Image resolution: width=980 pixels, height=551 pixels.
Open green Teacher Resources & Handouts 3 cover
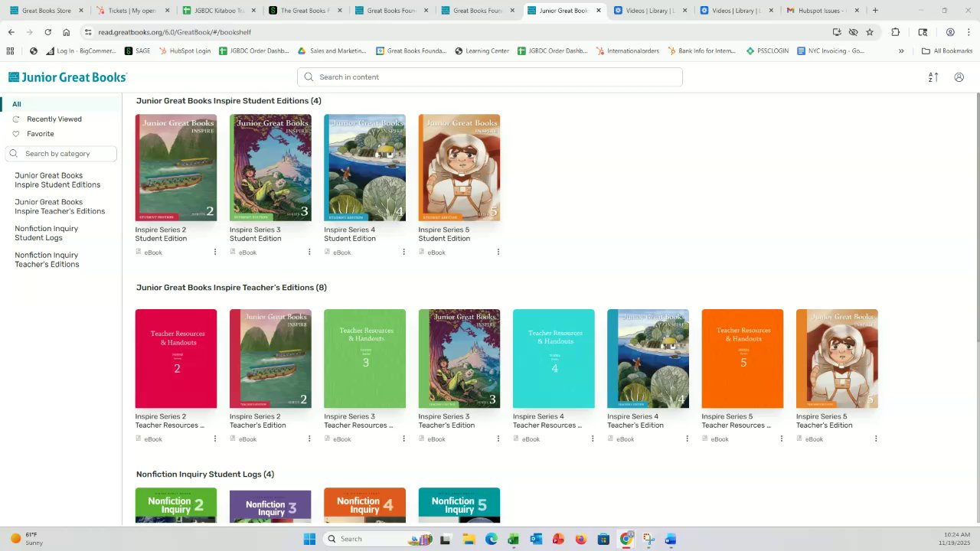(x=364, y=359)
